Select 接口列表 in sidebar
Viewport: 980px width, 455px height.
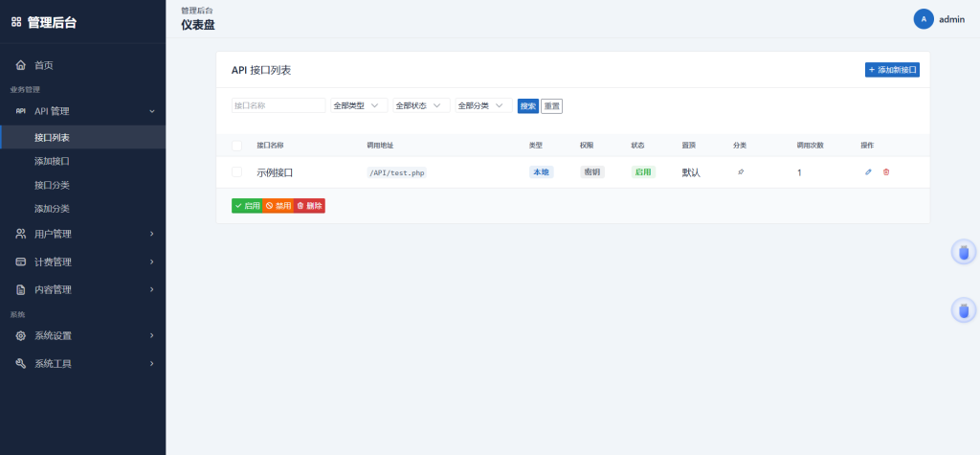point(83,137)
